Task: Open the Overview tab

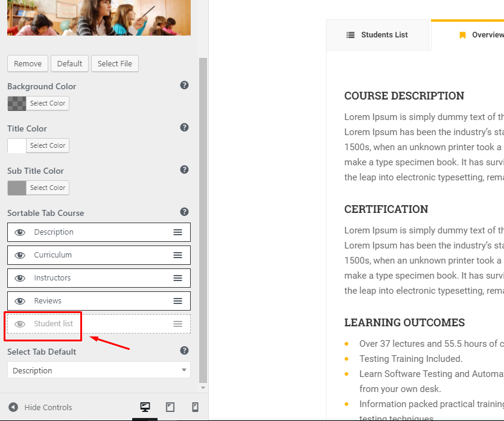Action: (467, 35)
